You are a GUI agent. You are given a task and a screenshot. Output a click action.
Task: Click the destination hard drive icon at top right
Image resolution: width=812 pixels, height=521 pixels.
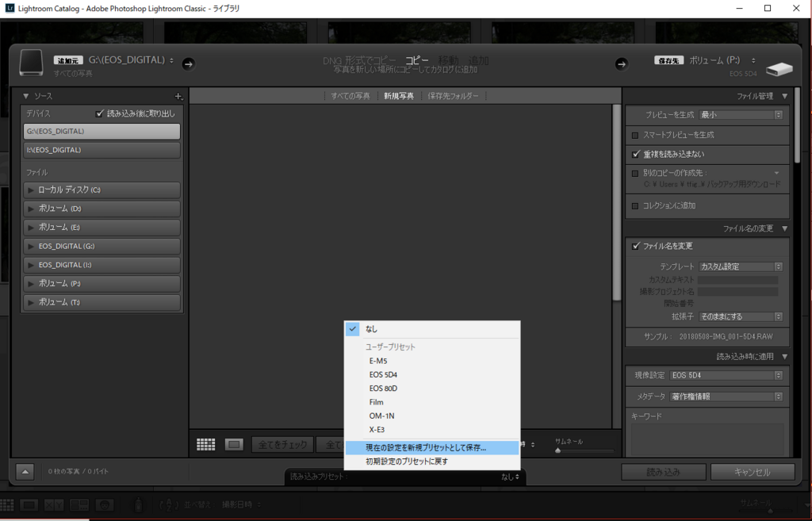[779, 69]
